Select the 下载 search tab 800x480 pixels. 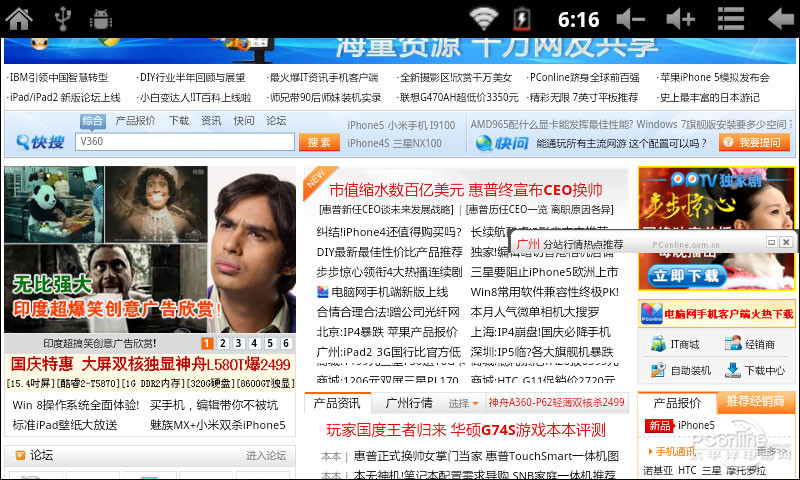point(179,121)
